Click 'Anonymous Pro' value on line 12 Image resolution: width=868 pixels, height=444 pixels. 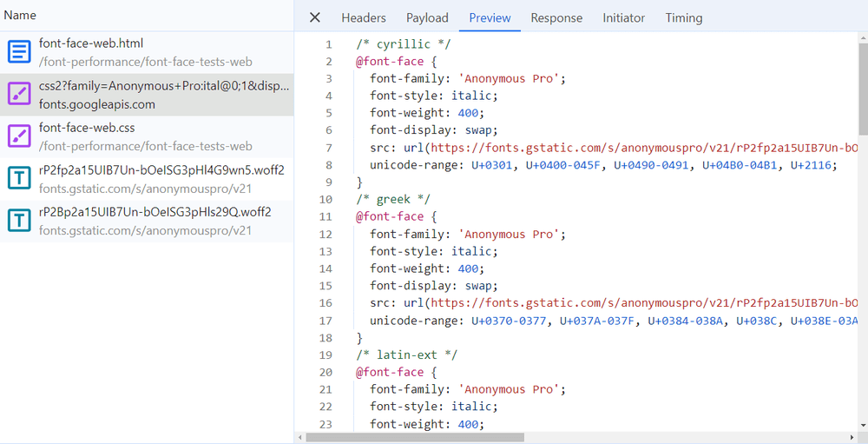(510, 234)
